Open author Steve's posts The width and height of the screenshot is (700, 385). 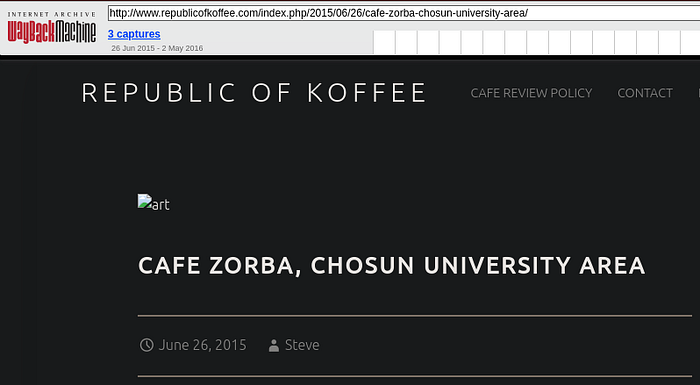click(302, 345)
